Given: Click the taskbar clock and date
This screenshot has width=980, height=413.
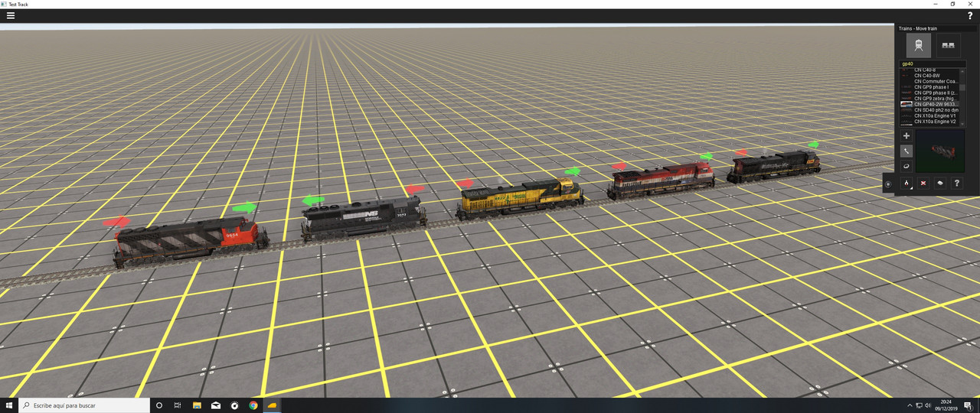Looking at the screenshot, I should pos(946,405).
